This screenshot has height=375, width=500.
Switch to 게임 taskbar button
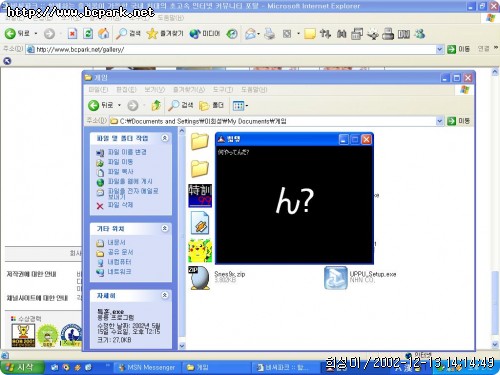pos(216,367)
